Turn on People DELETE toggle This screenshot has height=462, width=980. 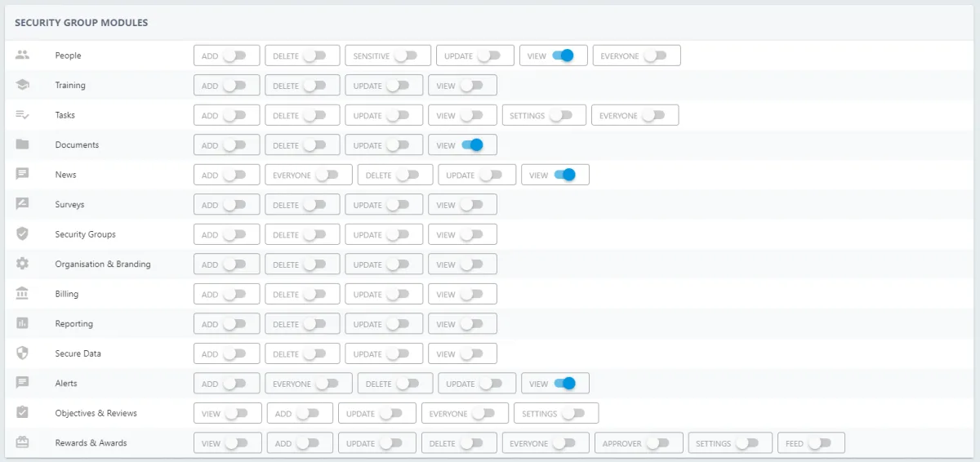click(x=314, y=56)
